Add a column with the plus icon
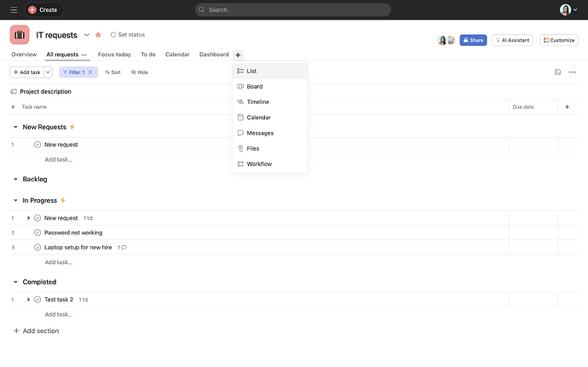 [567, 107]
